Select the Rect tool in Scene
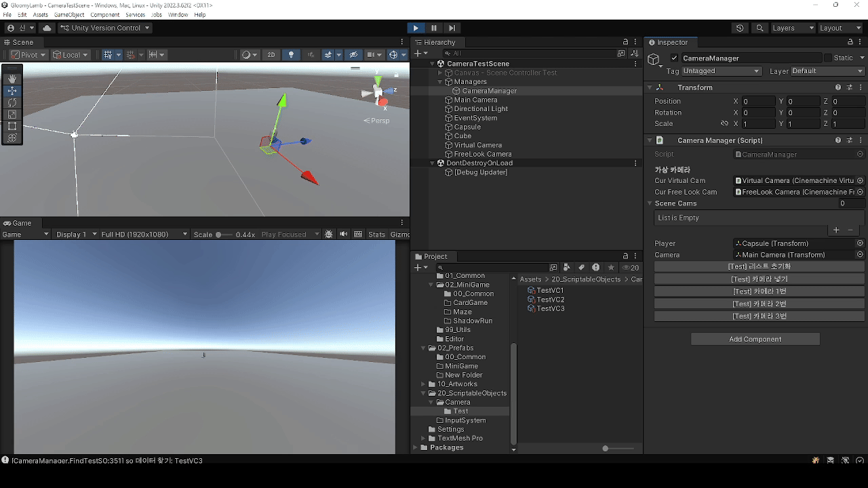Viewport: 868px width, 488px height. pyautogui.click(x=12, y=126)
